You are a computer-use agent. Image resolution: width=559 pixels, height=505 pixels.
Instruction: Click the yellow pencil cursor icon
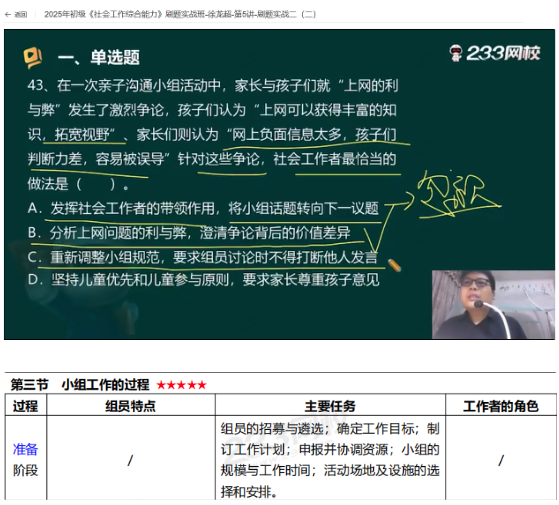coord(394,265)
